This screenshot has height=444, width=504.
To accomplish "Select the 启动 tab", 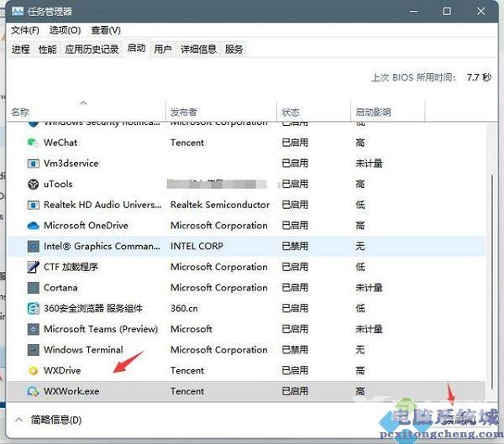I will click(136, 49).
